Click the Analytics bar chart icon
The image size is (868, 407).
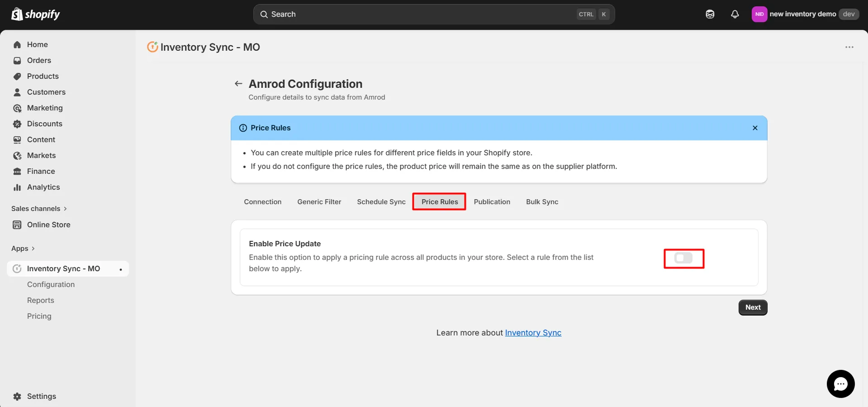17,187
